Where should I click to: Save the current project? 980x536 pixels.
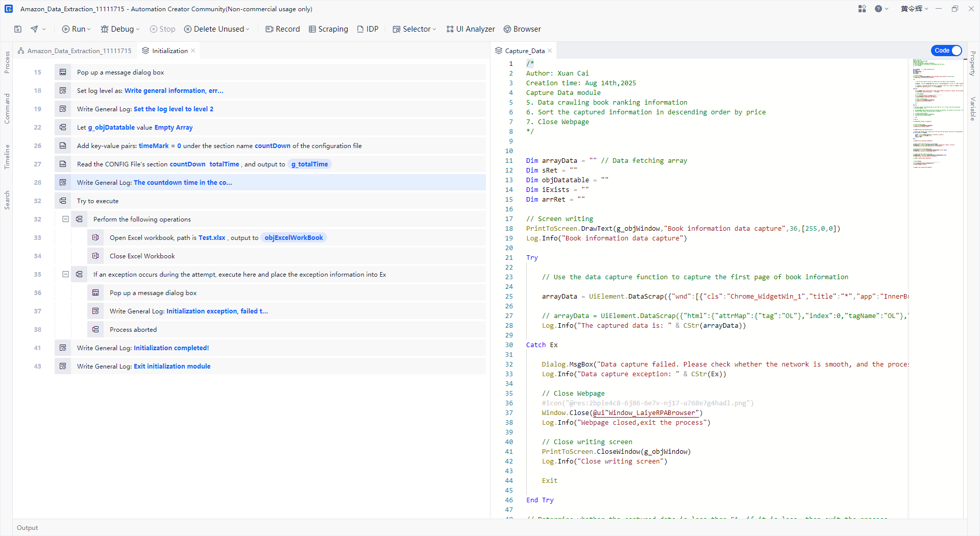click(17, 29)
